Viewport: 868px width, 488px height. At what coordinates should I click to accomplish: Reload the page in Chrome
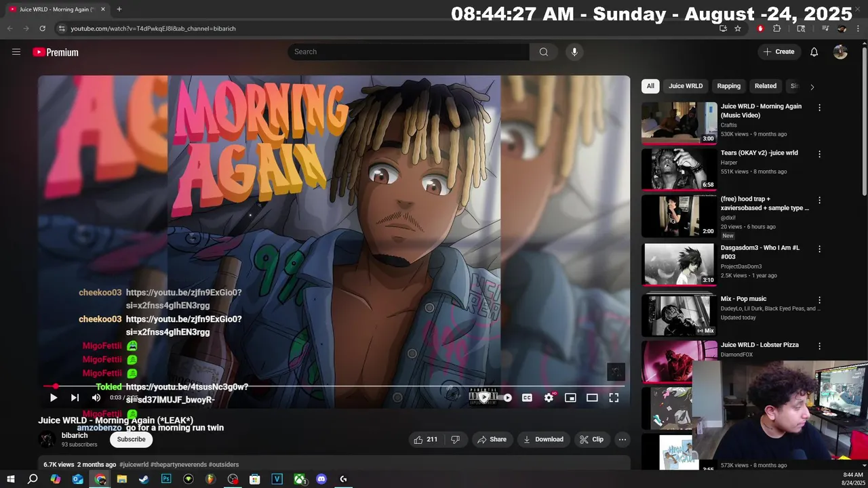42,28
